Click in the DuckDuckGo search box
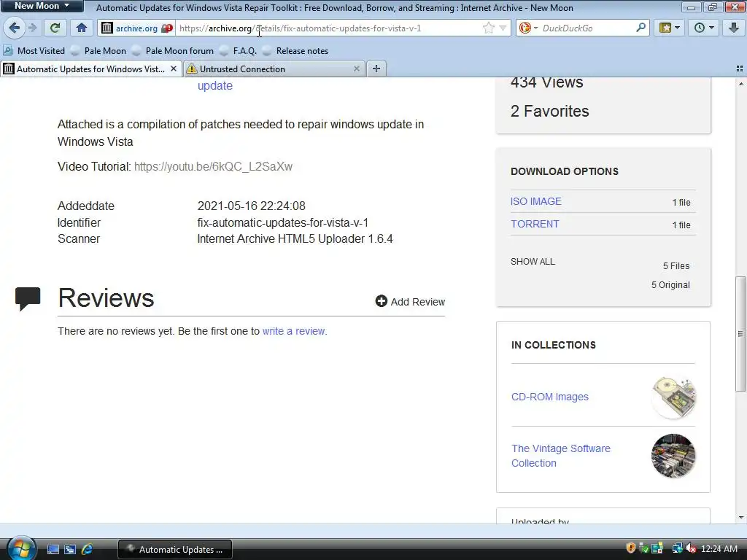This screenshot has height=560, width=747. coord(586,28)
